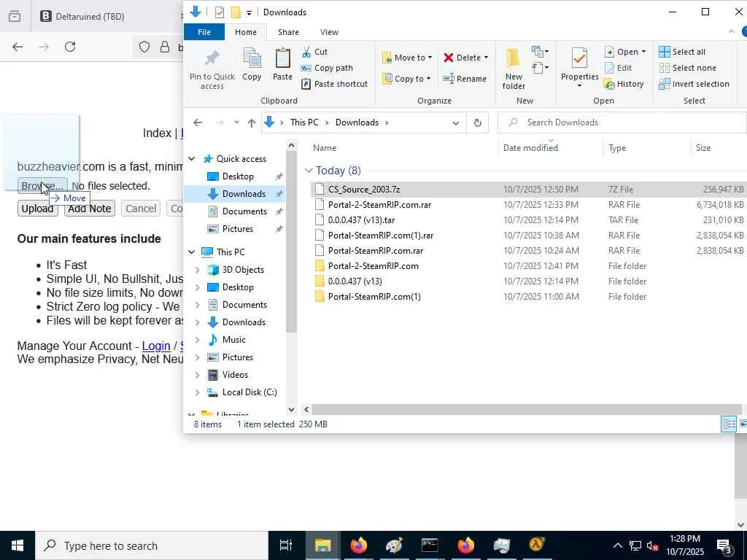
Task: Open Task View on taskbar
Action: point(285,545)
